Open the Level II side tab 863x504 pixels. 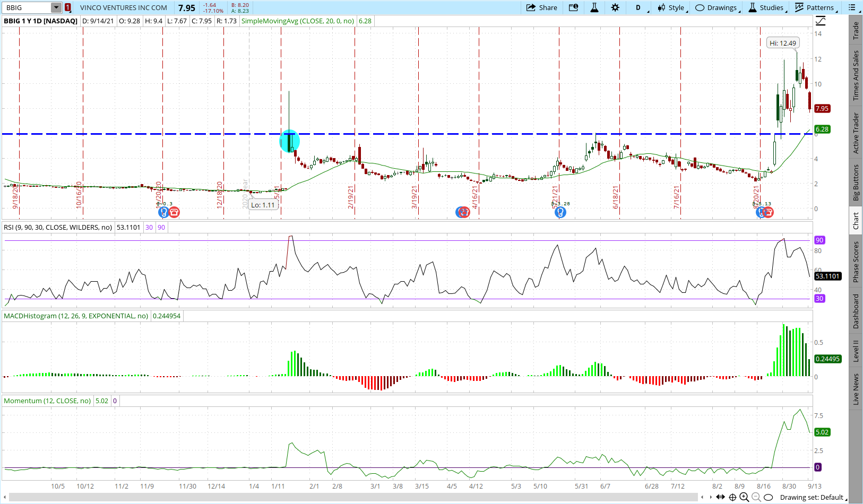856,351
